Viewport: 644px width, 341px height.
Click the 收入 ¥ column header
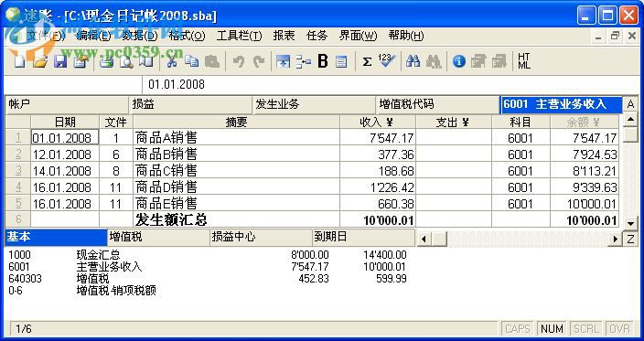click(x=378, y=122)
